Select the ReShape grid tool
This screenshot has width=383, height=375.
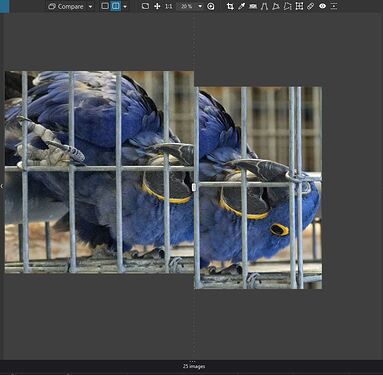point(299,6)
